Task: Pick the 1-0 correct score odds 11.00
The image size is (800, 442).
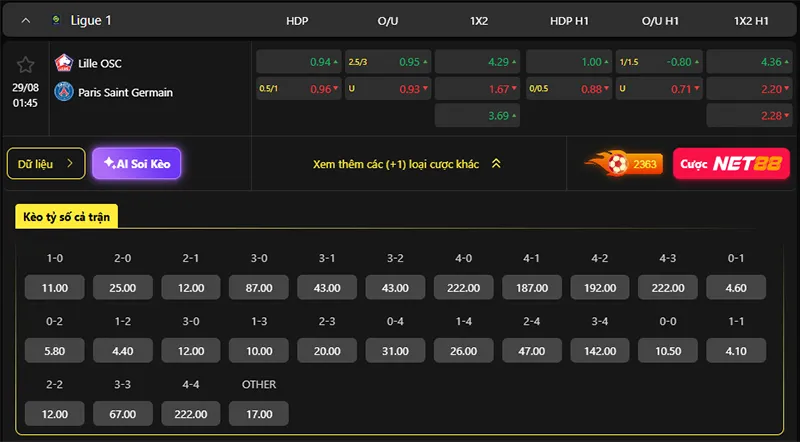Action: (x=55, y=287)
